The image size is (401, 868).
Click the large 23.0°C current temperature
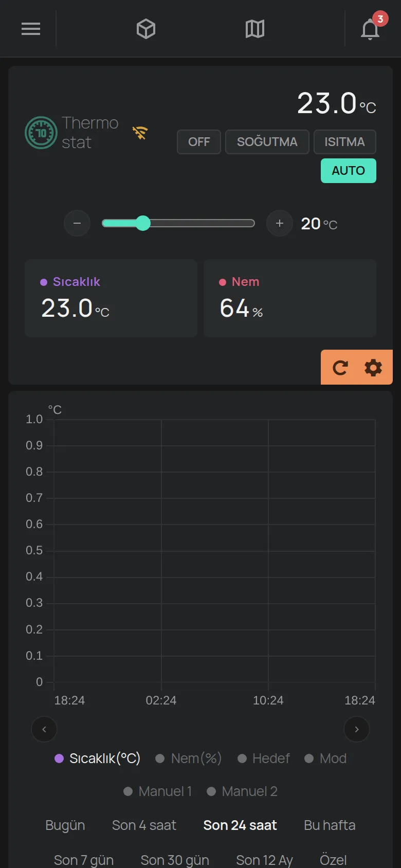point(337,103)
